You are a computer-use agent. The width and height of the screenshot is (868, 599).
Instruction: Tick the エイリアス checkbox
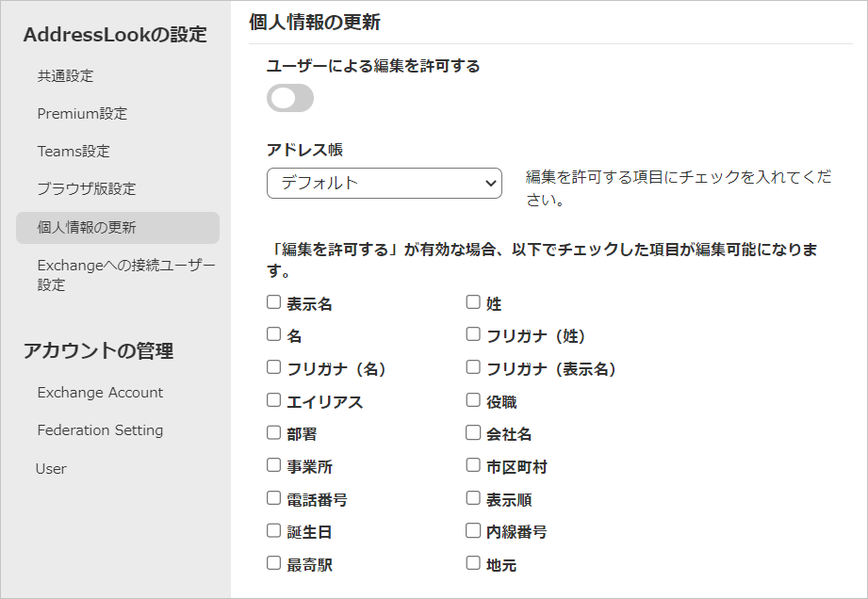(274, 400)
